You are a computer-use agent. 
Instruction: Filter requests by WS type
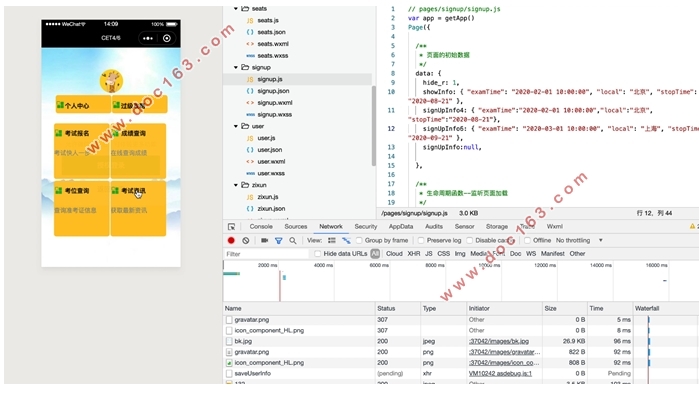(x=530, y=254)
